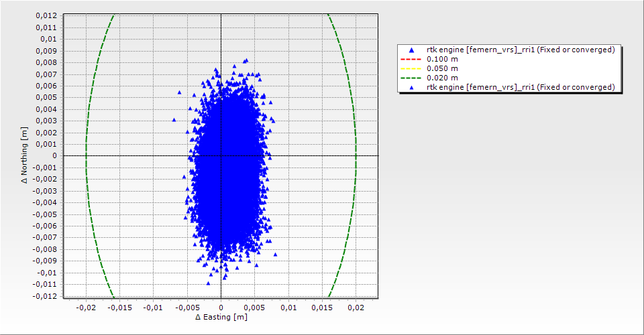The image size is (644, 335).
Task: Click green dashed circle at right horizontal axis crossing
Action: (356, 155)
